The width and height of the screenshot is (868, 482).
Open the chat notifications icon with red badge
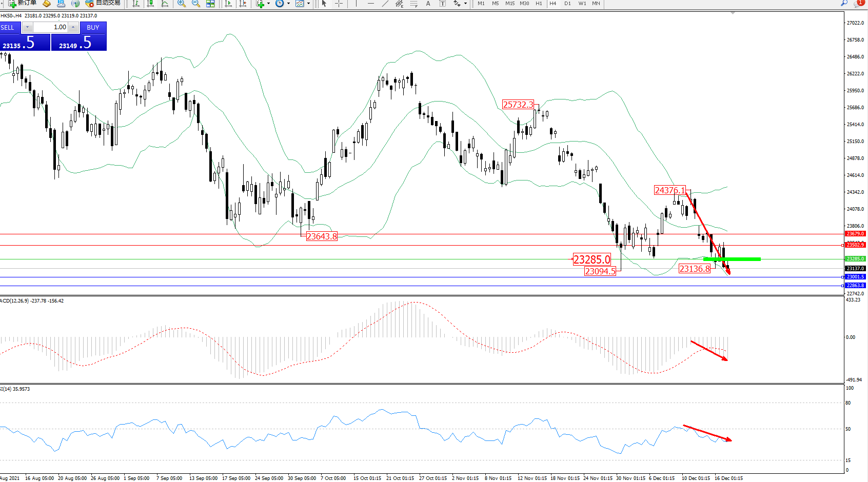point(858,3)
